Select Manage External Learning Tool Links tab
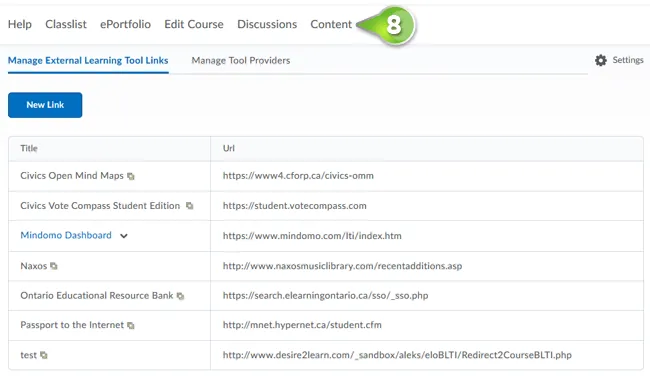This screenshot has height=381, width=650. coord(88,61)
